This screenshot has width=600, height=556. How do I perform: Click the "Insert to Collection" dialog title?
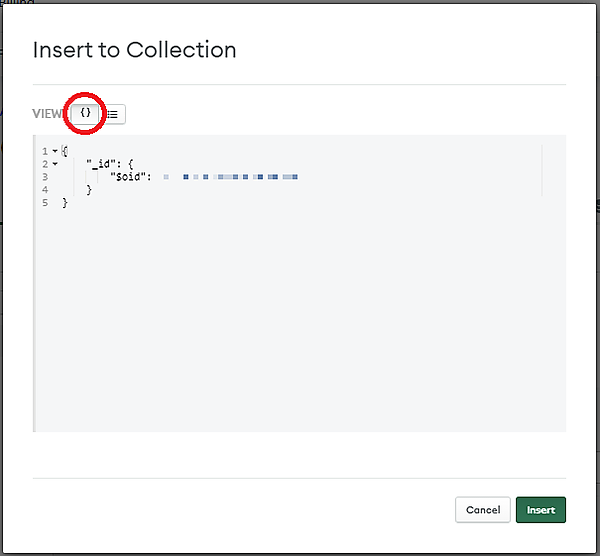pos(135,49)
